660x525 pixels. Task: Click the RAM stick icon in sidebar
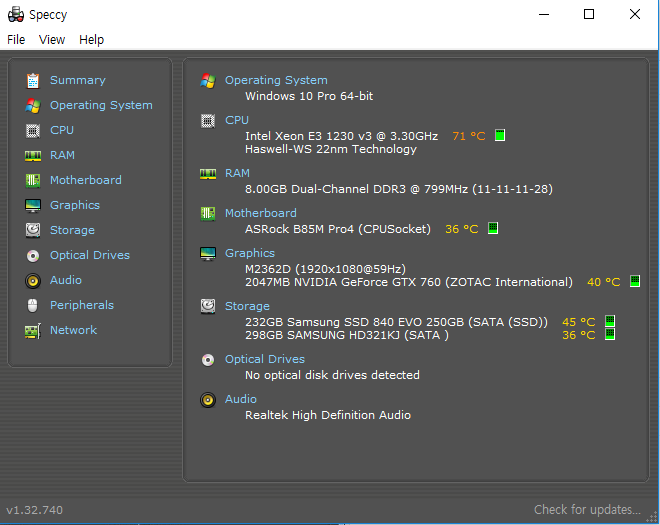click(x=33, y=155)
